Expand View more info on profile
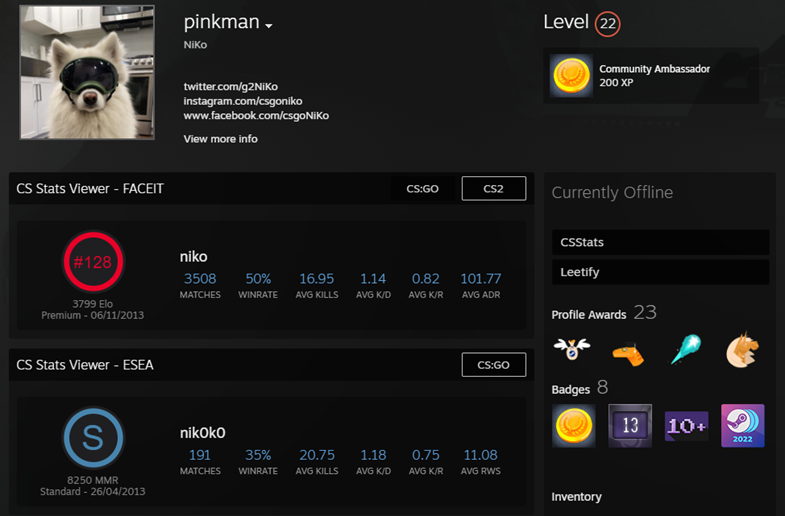Screen dimensions: 785x516 tap(220, 139)
